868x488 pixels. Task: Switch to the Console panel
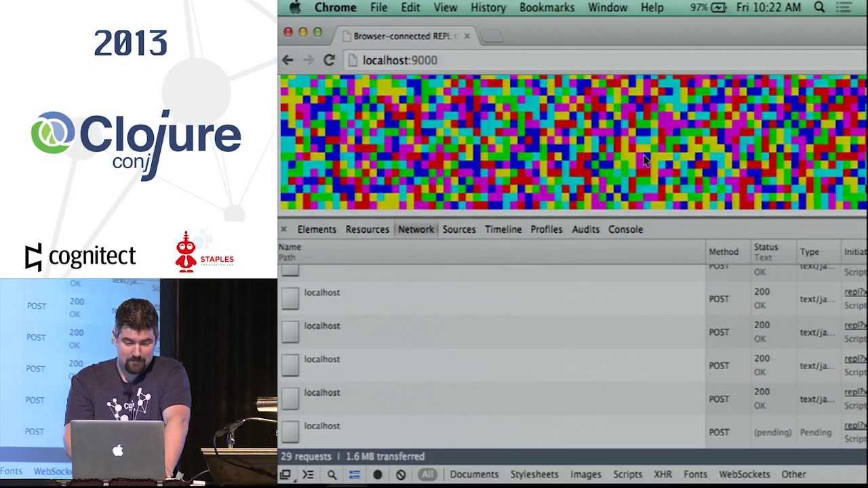pos(625,229)
